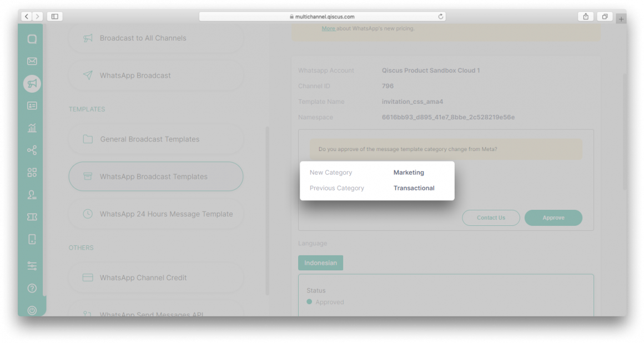View the analytics chart icon

click(32, 128)
